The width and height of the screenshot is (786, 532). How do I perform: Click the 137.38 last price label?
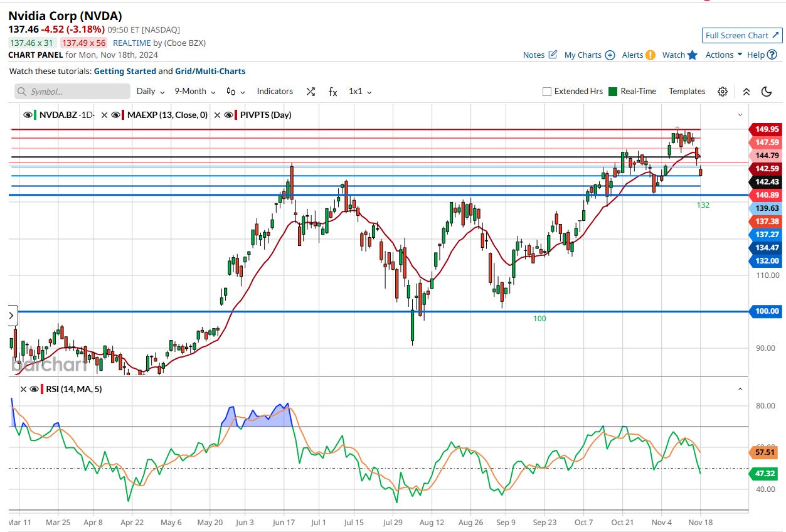tap(765, 221)
